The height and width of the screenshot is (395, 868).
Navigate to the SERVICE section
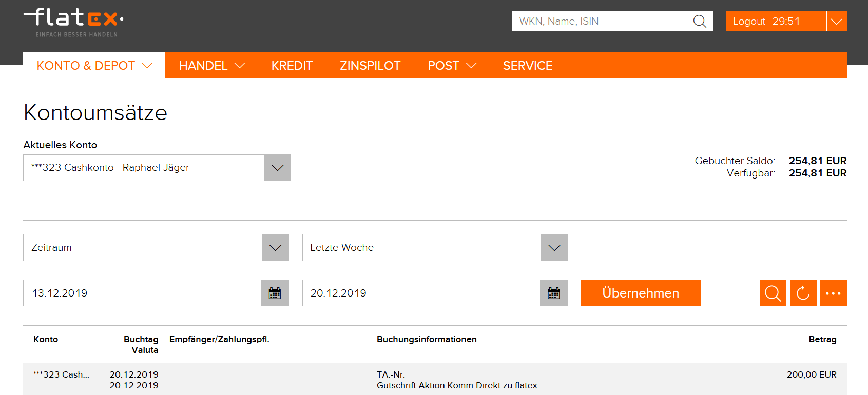(x=527, y=66)
